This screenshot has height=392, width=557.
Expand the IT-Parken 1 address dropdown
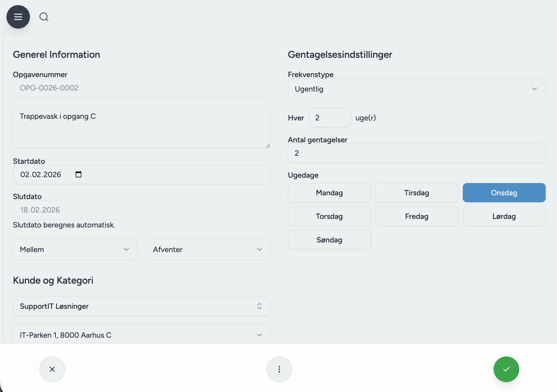141,335
